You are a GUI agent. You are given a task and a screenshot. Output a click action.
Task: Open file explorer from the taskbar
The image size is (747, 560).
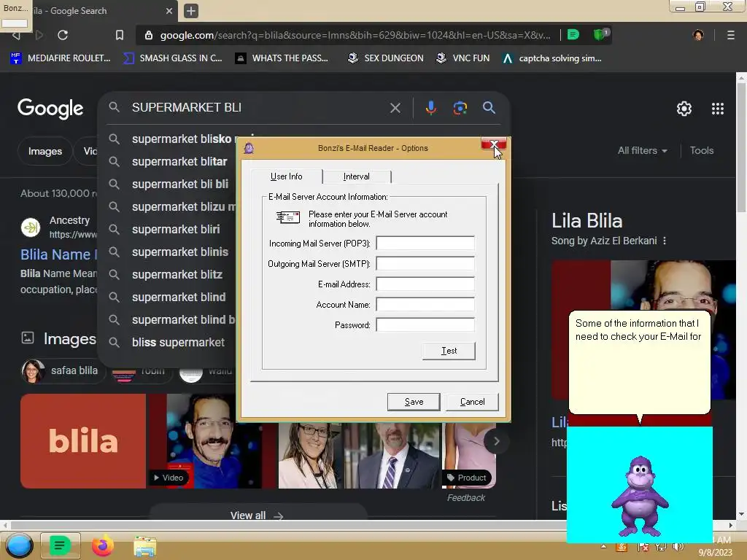click(x=145, y=546)
